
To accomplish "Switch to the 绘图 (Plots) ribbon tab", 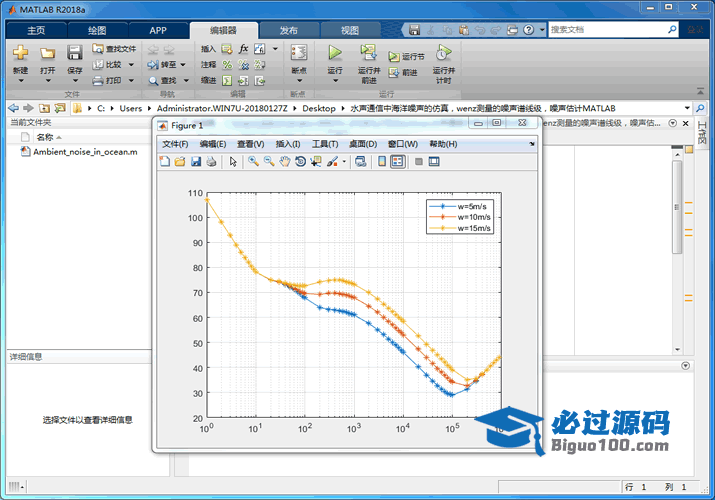I will coord(97,30).
